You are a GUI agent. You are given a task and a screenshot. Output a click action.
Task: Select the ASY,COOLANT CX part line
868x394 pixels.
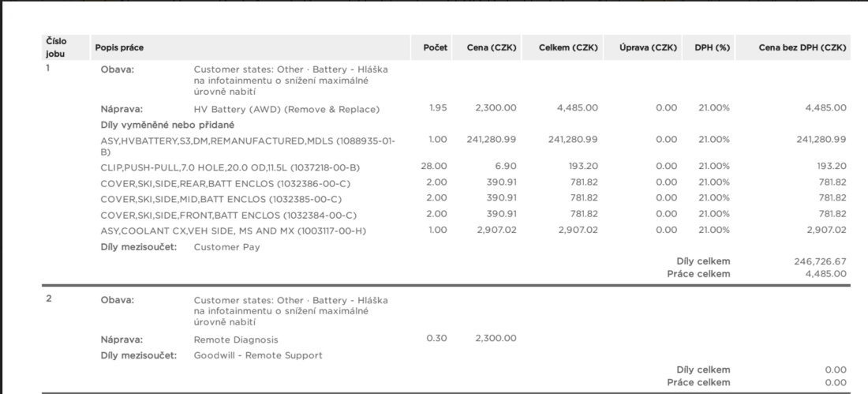point(233,231)
